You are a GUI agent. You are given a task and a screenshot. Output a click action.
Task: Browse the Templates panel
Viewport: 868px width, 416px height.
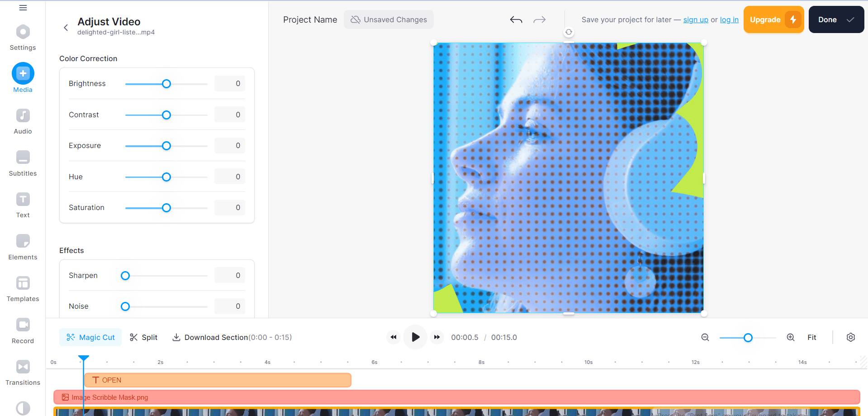coord(23,286)
